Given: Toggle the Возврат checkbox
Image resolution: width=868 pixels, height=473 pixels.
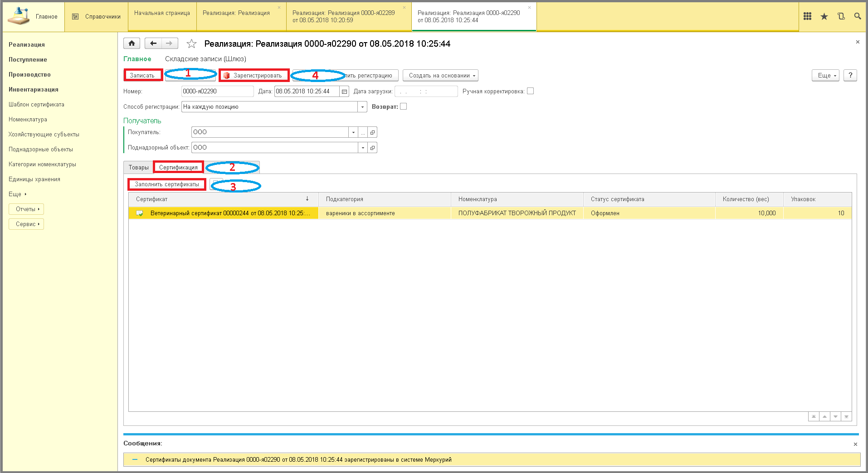Looking at the screenshot, I should coord(404,106).
